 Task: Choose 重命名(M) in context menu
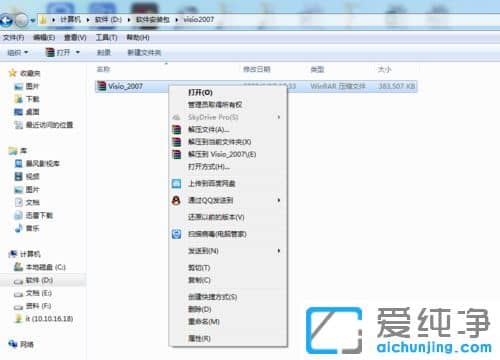(228, 322)
